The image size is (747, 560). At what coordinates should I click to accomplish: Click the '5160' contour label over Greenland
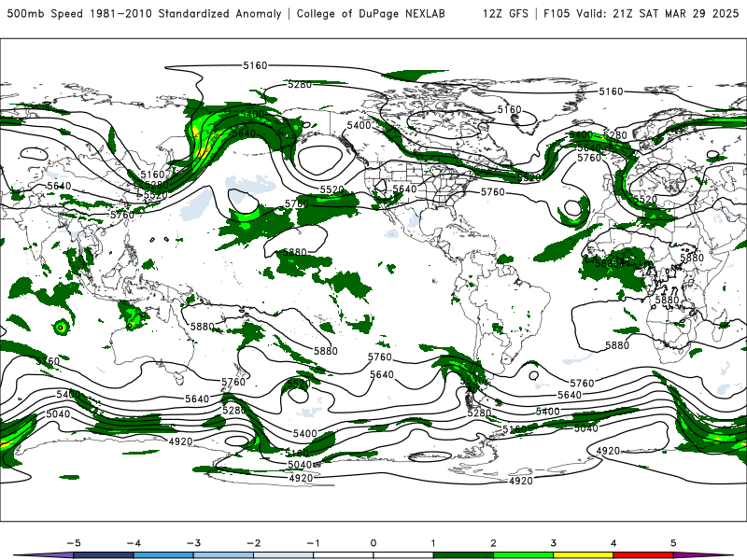pyautogui.click(x=509, y=109)
